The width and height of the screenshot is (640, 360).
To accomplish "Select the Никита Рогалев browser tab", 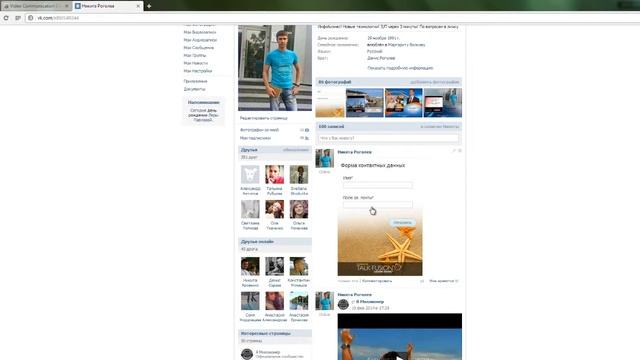I will click(107, 6).
